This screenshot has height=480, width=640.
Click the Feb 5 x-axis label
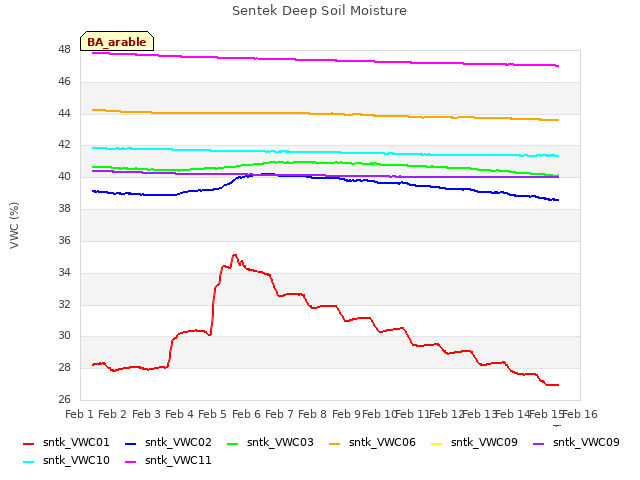click(212, 414)
